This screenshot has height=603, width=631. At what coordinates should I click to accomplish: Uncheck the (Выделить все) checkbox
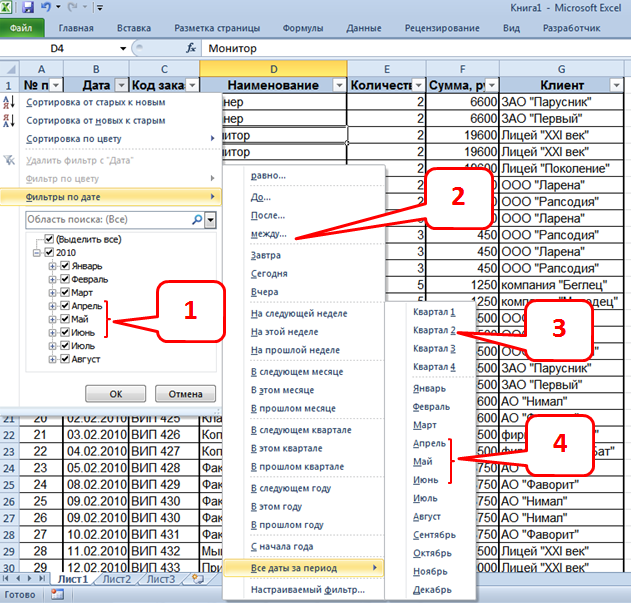point(49,240)
